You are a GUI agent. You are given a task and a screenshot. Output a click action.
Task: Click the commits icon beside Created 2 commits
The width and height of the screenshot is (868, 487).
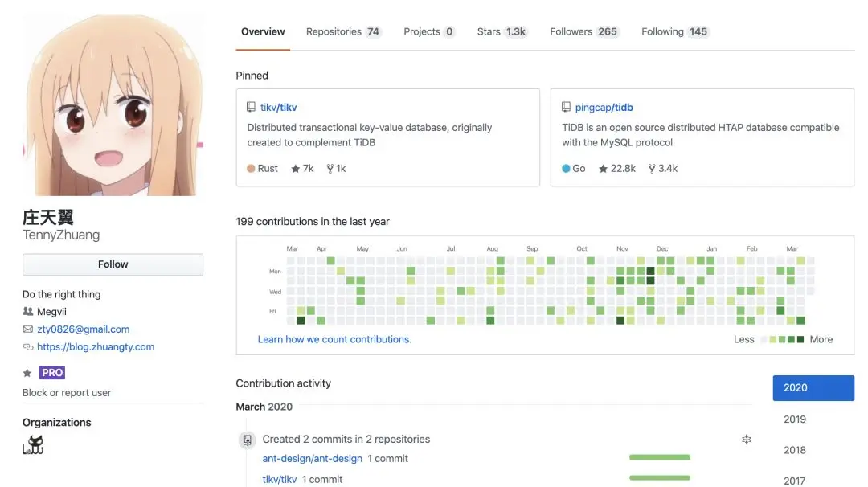coord(247,440)
